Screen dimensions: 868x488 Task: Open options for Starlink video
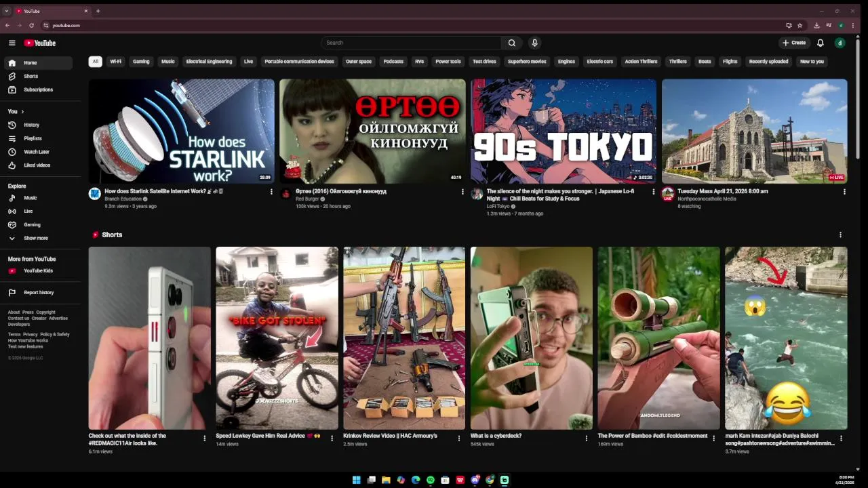pos(271,192)
